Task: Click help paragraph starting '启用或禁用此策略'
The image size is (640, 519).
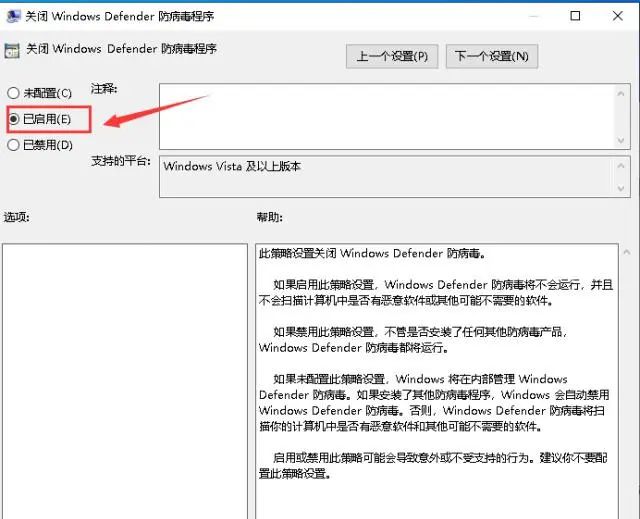Action: point(433,466)
